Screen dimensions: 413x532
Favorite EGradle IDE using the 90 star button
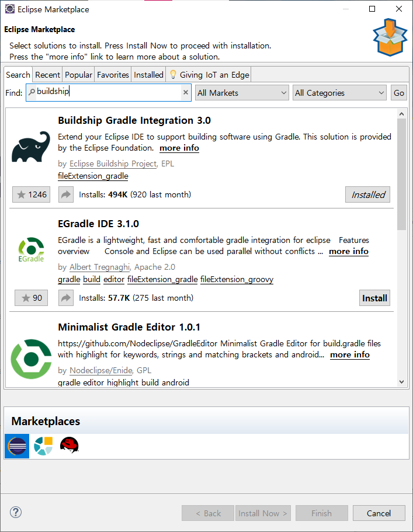coord(31,298)
